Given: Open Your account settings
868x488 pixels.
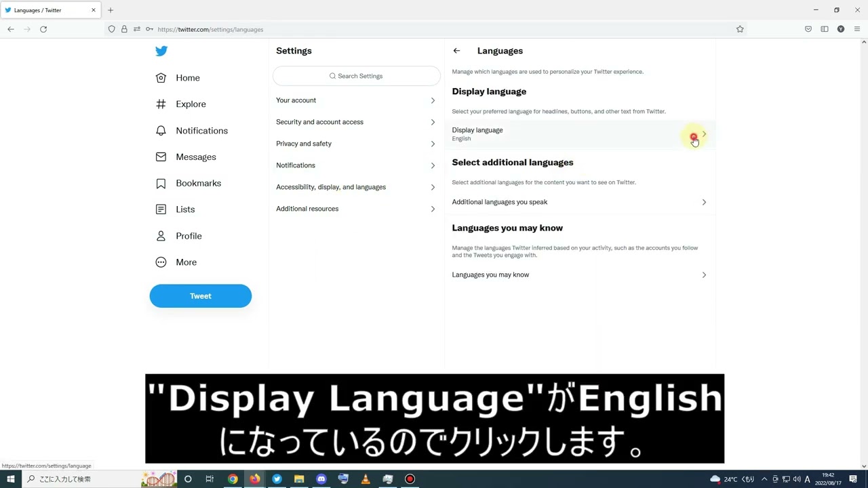Looking at the screenshot, I should [356, 100].
